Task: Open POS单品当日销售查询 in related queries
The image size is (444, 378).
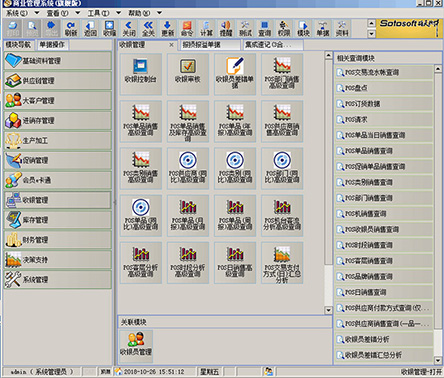Action: 384,135
